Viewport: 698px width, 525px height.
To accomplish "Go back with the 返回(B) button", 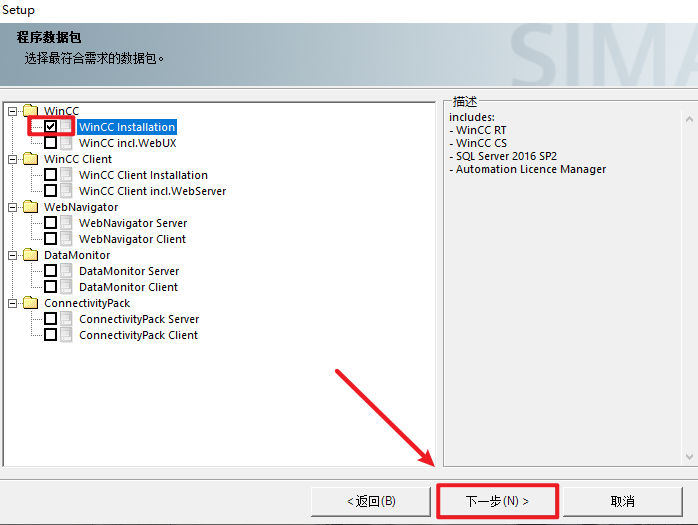I will click(x=371, y=500).
